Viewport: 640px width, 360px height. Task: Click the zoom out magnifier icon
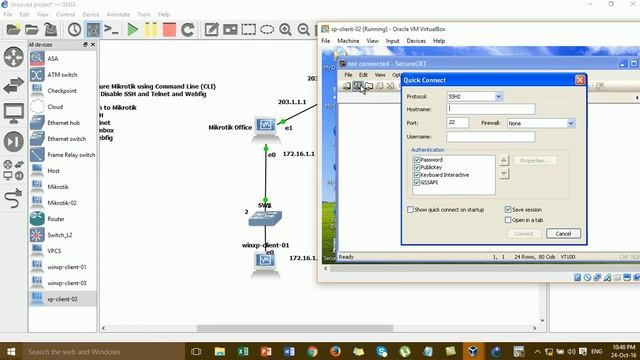304,29
